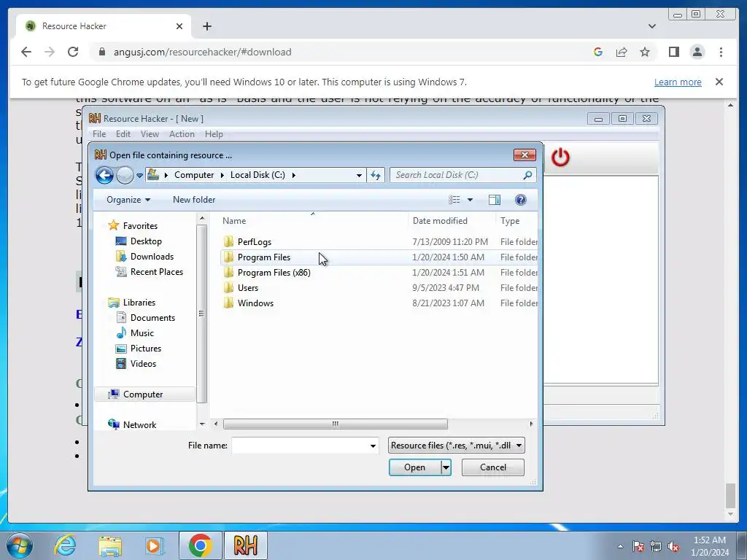Click the Chrome back arrow
Viewport: 747px width, 560px height.
(x=26, y=52)
